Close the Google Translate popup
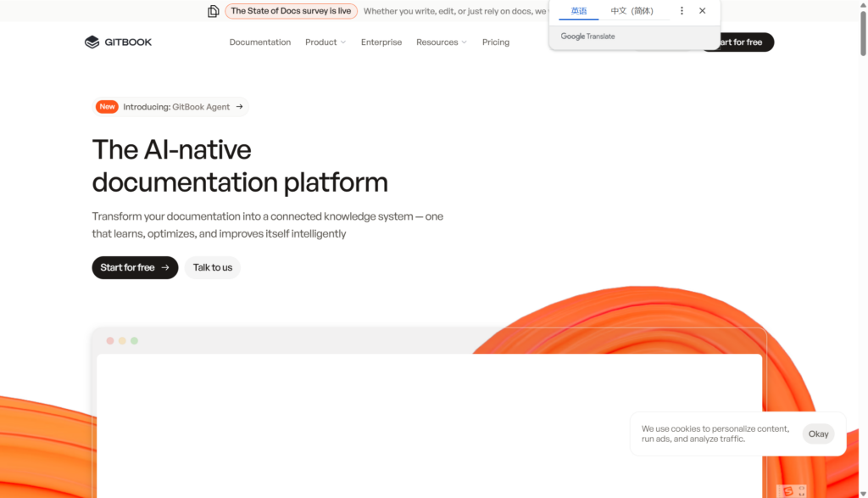868x498 pixels. (702, 11)
